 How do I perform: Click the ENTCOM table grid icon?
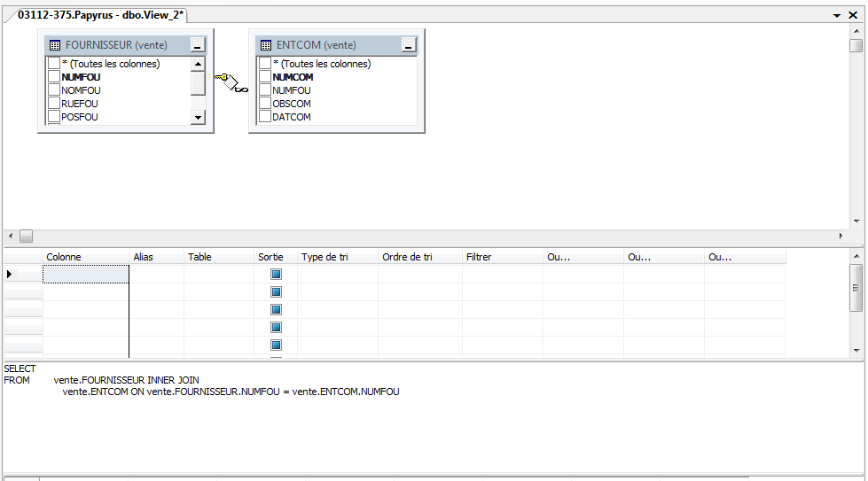[x=266, y=45]
